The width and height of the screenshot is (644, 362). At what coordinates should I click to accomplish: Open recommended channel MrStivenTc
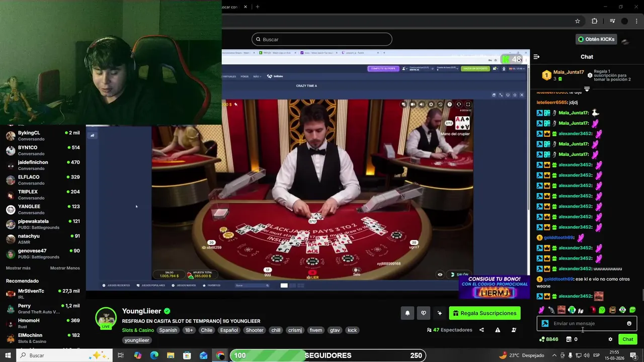tap(43, 294)
